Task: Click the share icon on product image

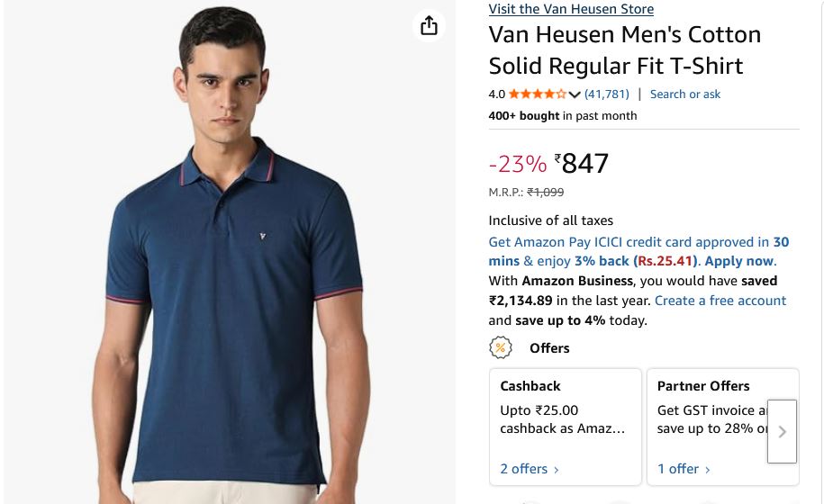Action: click(x=430, y=25)
